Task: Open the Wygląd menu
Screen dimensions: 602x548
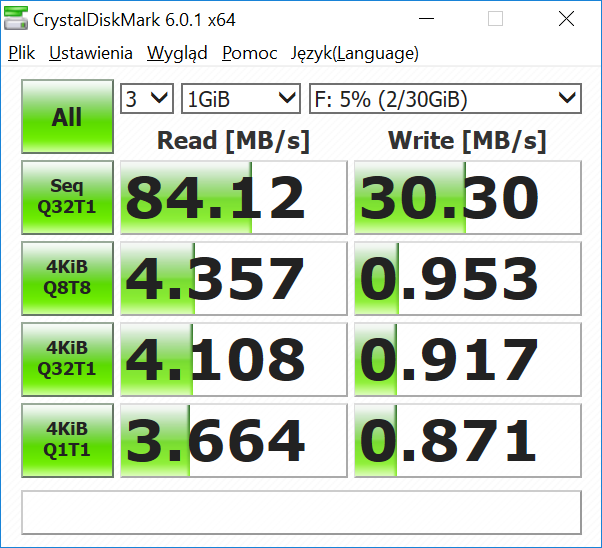Action: coord(177,54)
